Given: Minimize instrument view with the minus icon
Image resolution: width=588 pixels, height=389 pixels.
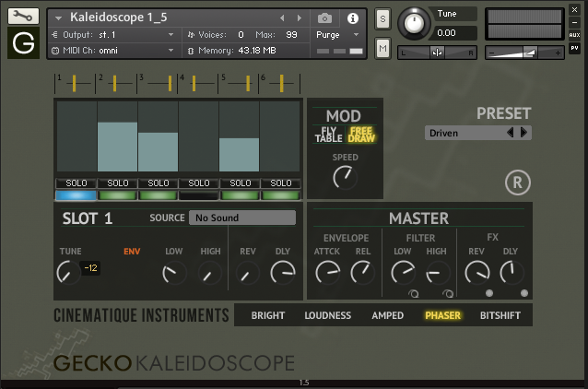Looking at the screenshot, I should [574, 22].
